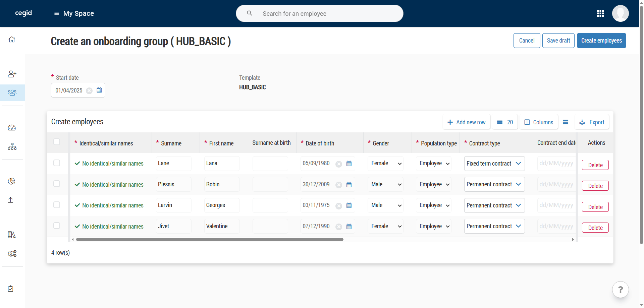Open the Columns chooser
The image size is (644, 308).
pyautogui.click(x=539, y=122)
